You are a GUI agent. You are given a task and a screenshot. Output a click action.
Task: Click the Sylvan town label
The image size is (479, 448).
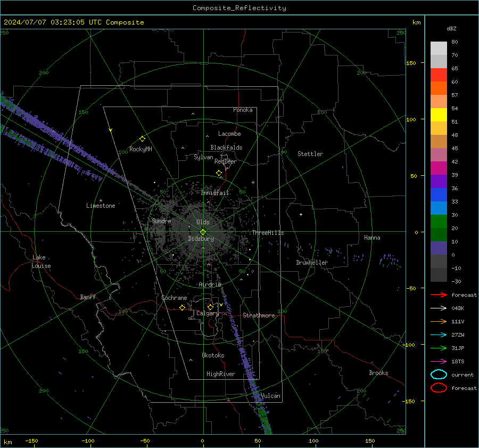203,157
